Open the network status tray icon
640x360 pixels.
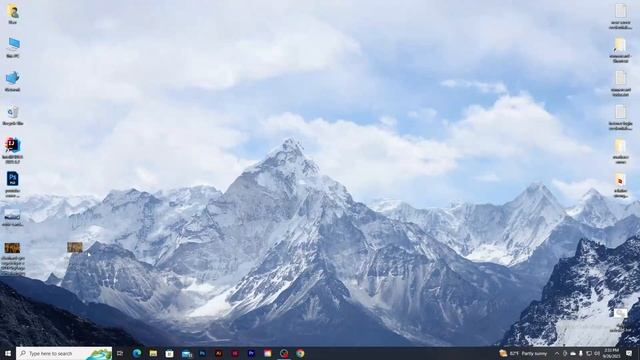coord(589,353)
